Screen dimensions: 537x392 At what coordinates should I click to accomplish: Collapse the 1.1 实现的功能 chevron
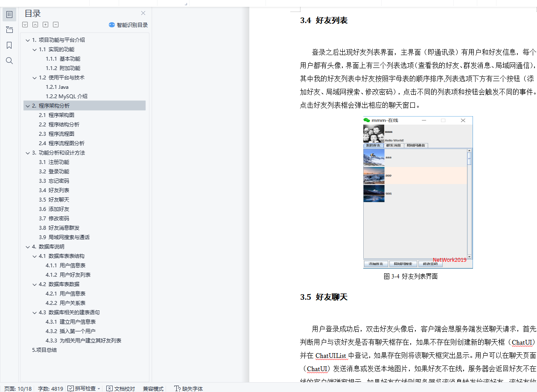(35, 50)
